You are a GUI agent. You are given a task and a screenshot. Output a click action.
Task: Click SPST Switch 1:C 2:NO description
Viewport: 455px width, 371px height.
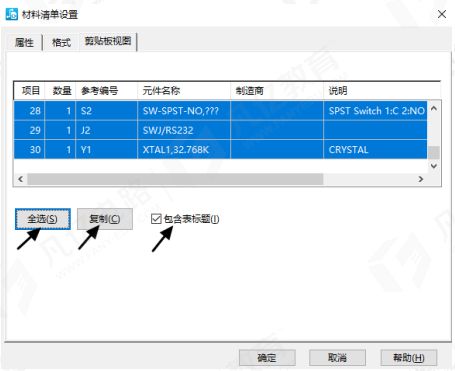pos(375,111)
